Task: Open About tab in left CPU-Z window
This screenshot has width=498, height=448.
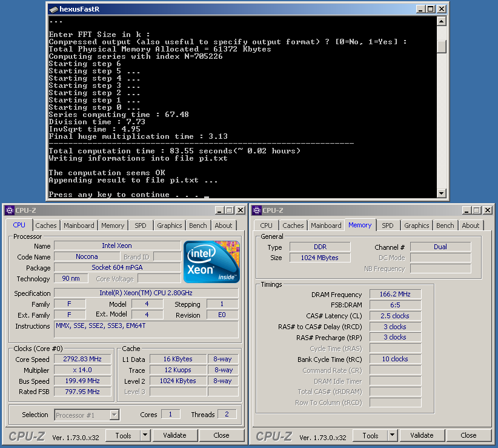Action: click(224, 226)
